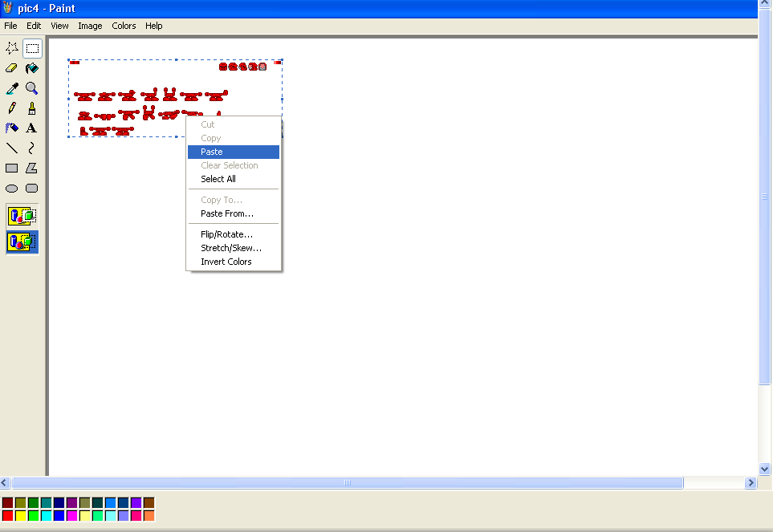Viewport: 773px width, 532px height.
Task: Pick the Polygon tool
Action: pos(32,168)
